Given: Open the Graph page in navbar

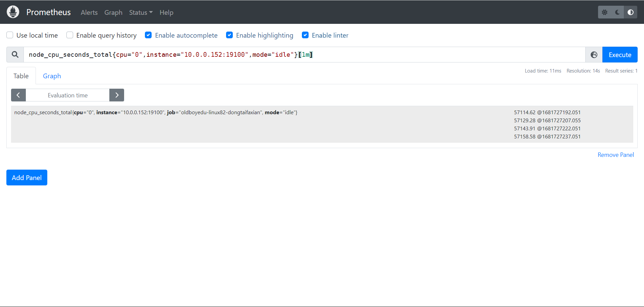Looking at the screenshot, I should coord(113,12).
